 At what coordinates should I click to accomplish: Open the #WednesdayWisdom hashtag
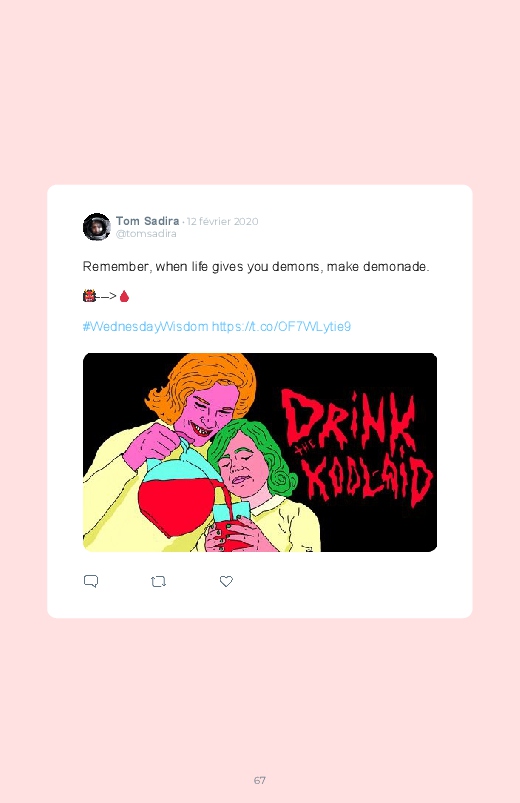pos(145,327)
